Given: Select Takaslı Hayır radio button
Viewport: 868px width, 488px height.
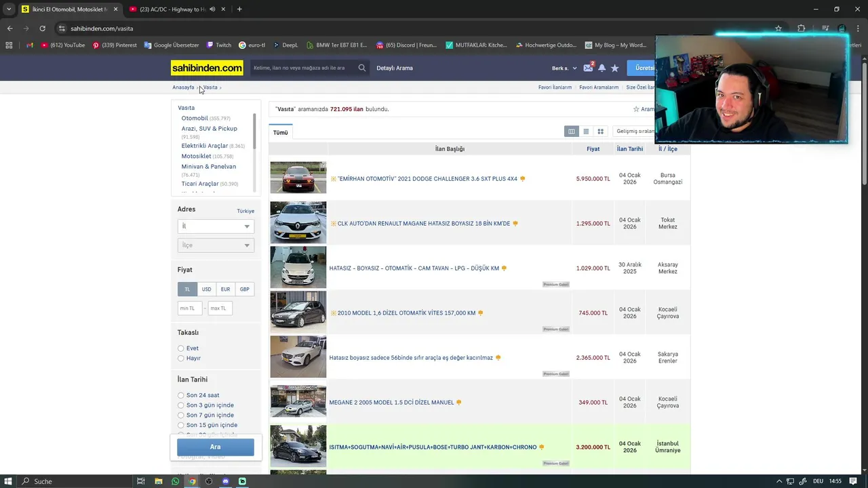Looking at the screenshot, I should [x=181, y=358].
